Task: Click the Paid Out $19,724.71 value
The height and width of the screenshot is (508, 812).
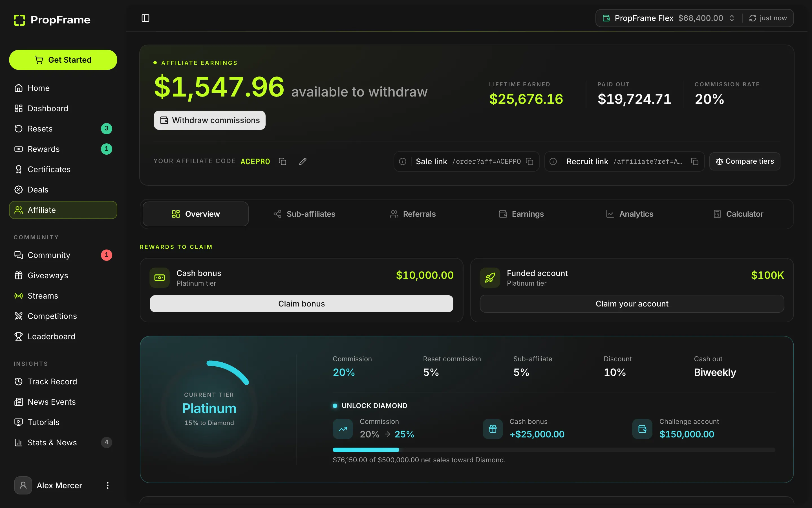Action: click(x=634, y=99)
